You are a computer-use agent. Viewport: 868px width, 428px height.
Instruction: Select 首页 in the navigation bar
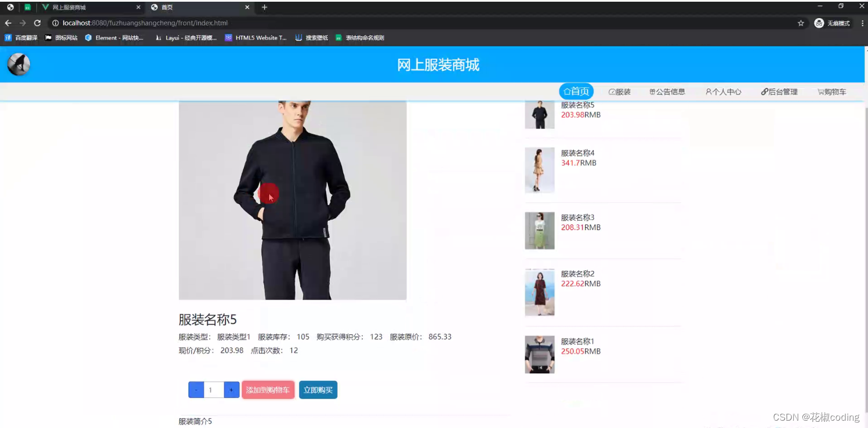(576, 91)
